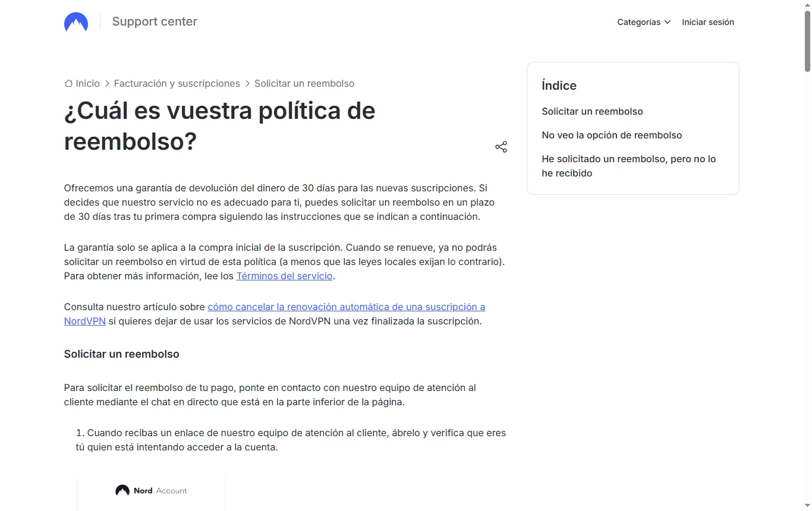812x511 pixels.
Task: Go to Inicio breadcrumb
Action: pos(88,83)
